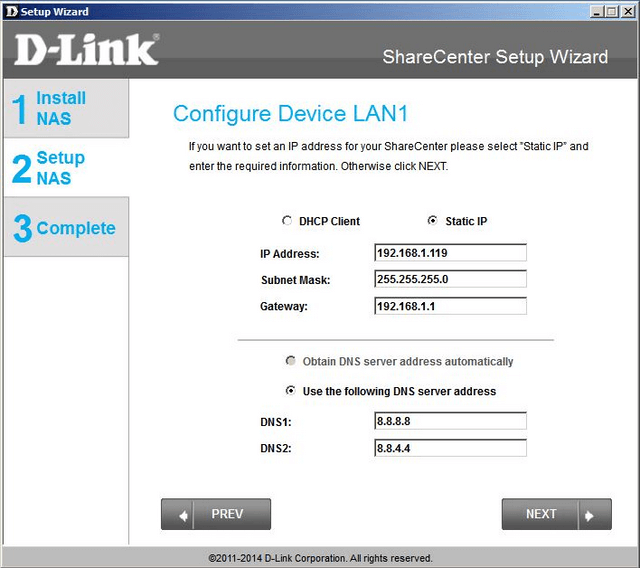640x568 pixels.
Task: Select Use the following DNS server address
Action: [x=291, y=391]
